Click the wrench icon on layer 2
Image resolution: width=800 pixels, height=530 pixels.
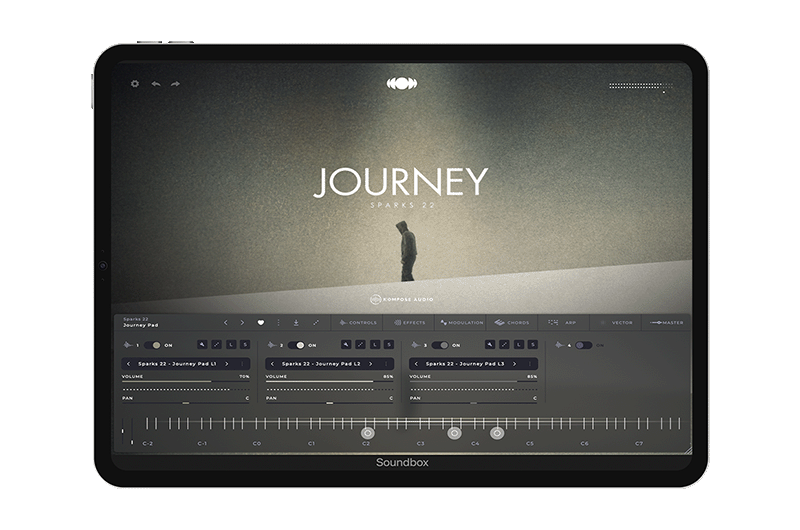pos(346,345)
